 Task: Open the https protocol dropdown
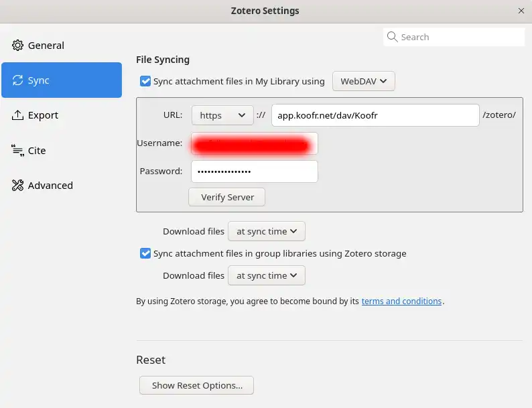222,115
